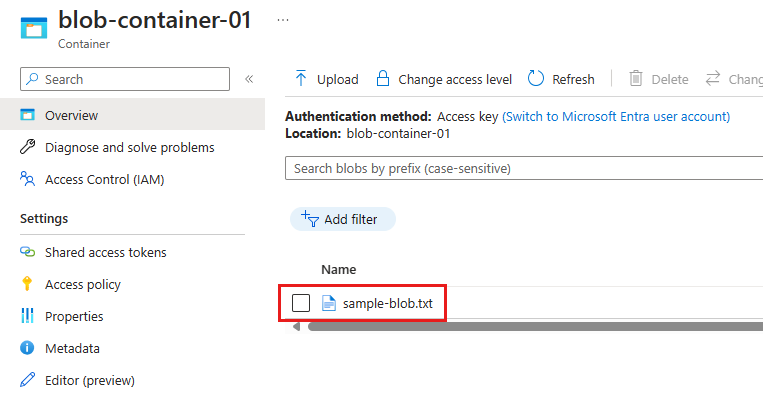Click the Shared access tokens icon

[28, 252]
